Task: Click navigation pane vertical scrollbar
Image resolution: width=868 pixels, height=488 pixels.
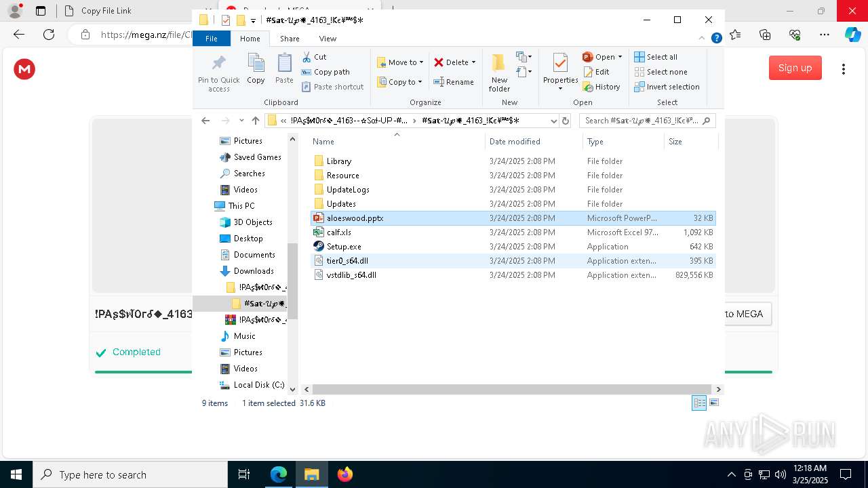Action: [292, 281]
